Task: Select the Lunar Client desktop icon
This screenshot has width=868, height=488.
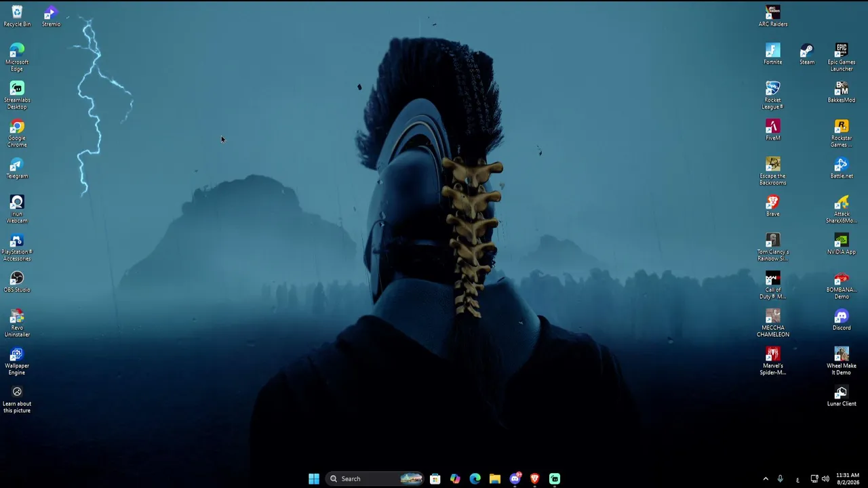Action: click(842, 396)
